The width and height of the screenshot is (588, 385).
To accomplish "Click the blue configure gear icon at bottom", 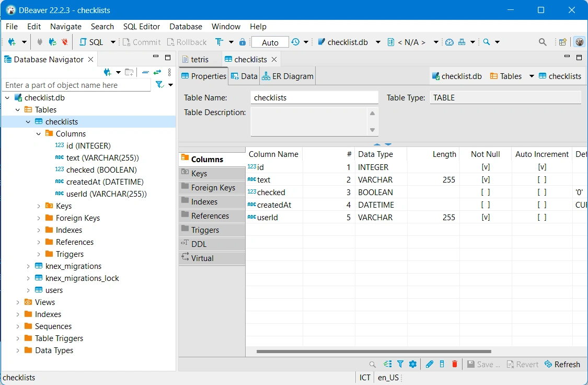I will pyautogui.click(x=413, y=364).
